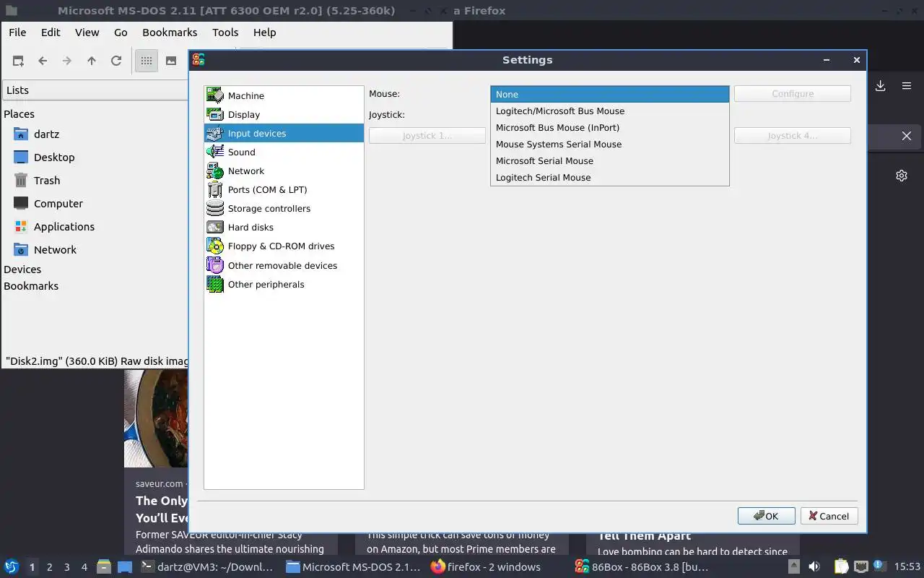
Task: Click the Sound speaker icon in Settings
Action: [215, 152]
